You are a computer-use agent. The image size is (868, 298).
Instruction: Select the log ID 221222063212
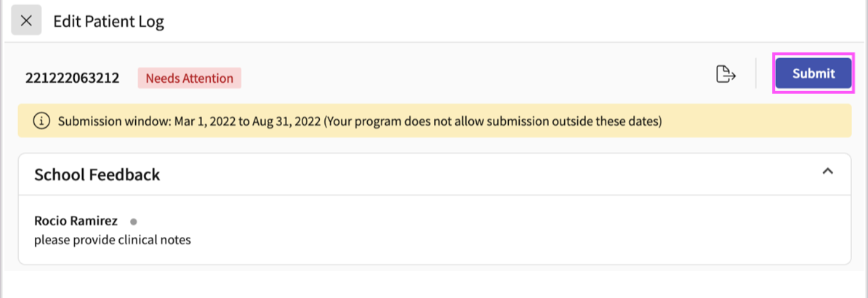tap(73, 78)
